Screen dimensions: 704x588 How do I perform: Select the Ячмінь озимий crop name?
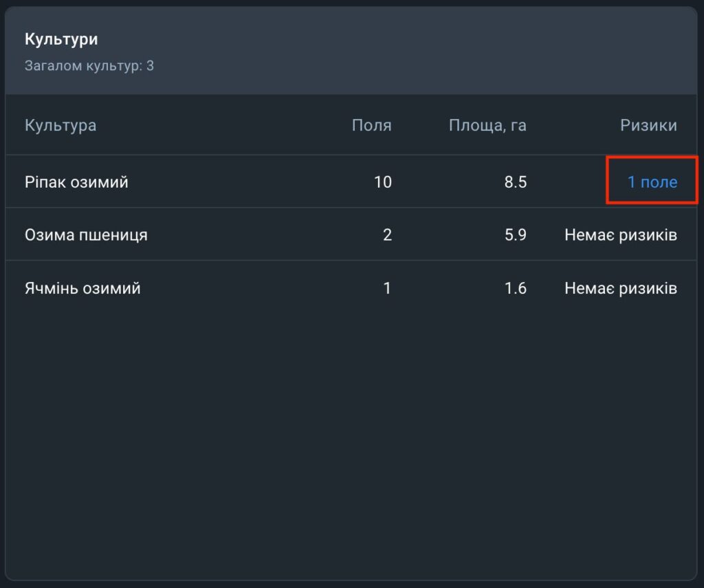pos(82,288)
